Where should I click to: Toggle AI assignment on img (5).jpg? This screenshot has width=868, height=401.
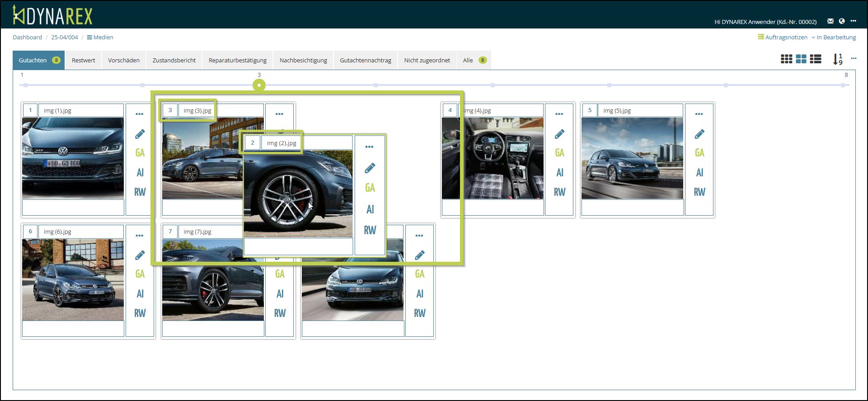coord(699,173)
